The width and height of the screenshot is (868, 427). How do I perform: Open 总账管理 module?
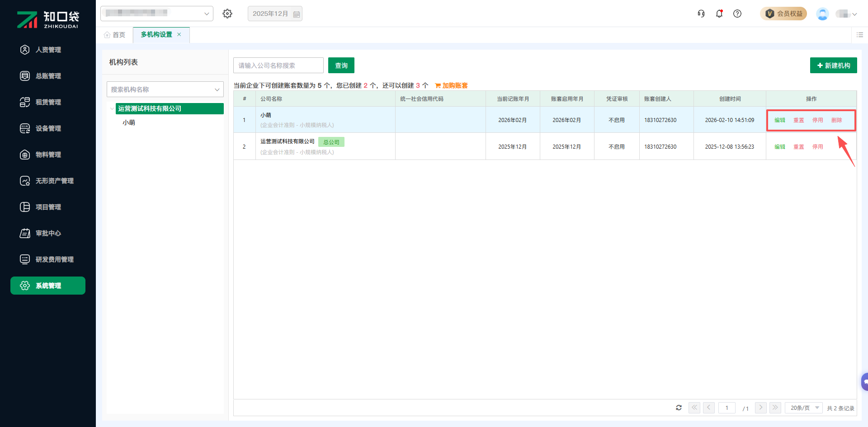[48, 76]
